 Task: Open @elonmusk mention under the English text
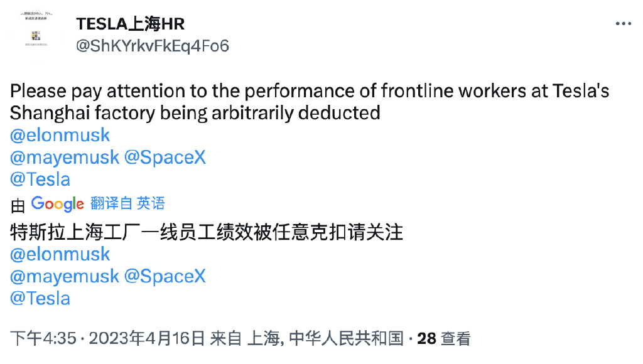60,135
